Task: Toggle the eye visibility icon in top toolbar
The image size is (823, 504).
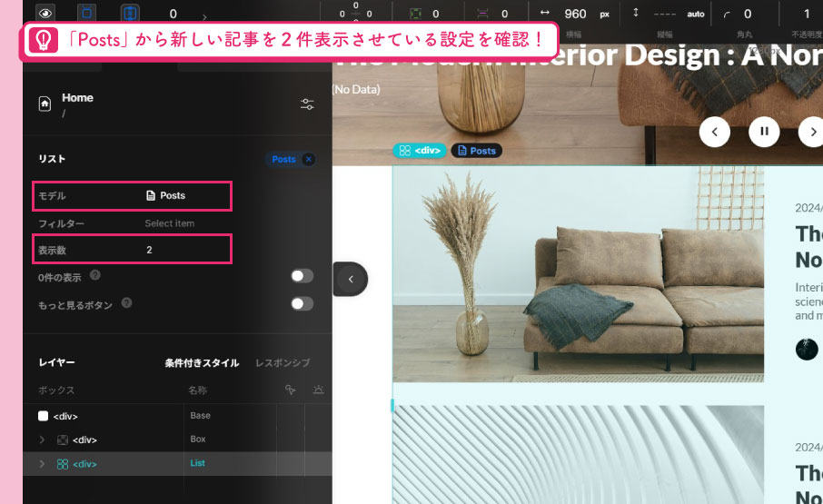Action: (45, 13)
